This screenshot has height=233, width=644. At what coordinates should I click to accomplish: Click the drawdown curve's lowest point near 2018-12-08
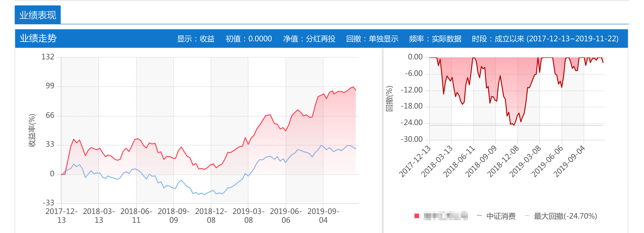(x=514, y=125)
